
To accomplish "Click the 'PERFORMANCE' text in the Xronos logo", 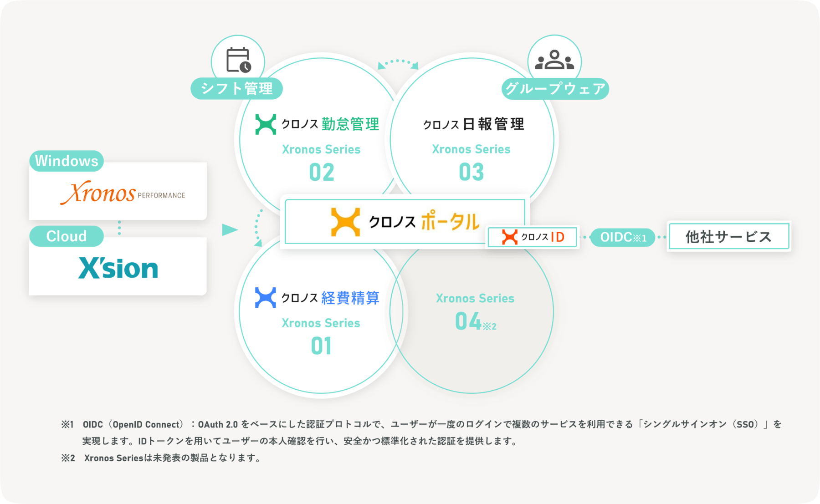I will [161, 195].
